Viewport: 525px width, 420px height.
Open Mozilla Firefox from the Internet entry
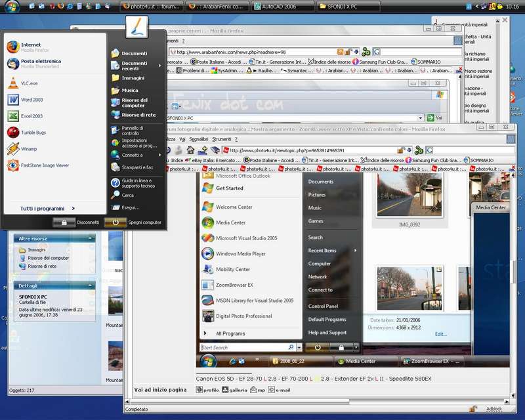pyautogui.click(x=28, y=47)
